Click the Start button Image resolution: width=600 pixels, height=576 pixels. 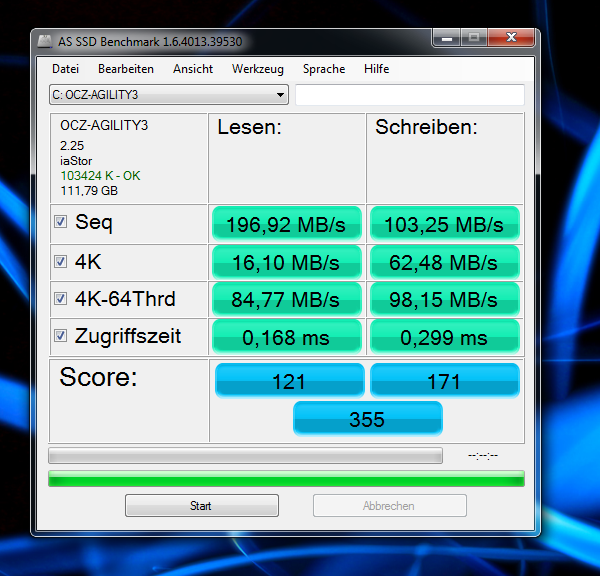[202, 506]
